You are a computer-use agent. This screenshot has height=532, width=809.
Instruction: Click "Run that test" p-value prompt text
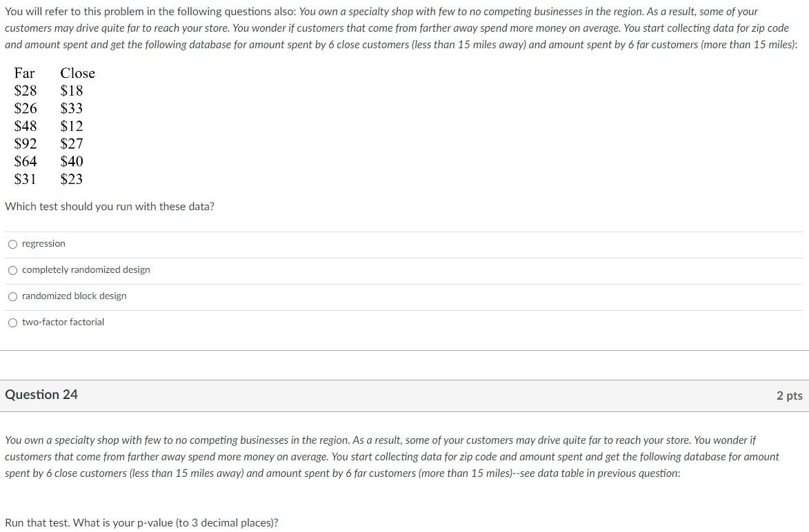[141, 522]
